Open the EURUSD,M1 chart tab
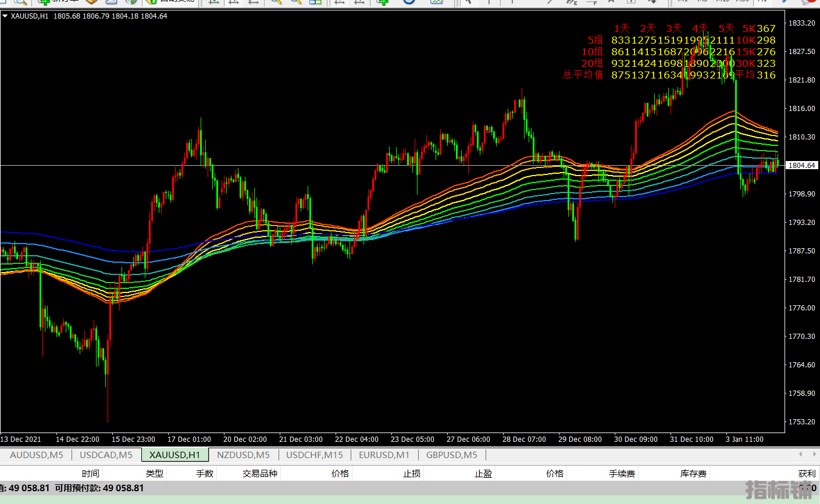This screenshot has width=820, height=504. pos(384,455)
